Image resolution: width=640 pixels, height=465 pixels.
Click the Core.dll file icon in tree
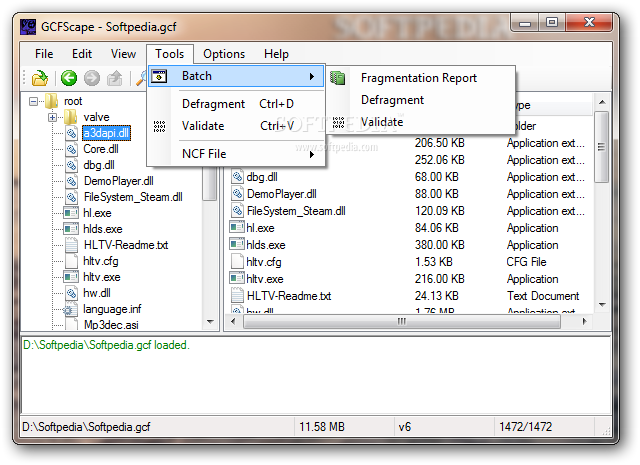click(x=71, y=149)
